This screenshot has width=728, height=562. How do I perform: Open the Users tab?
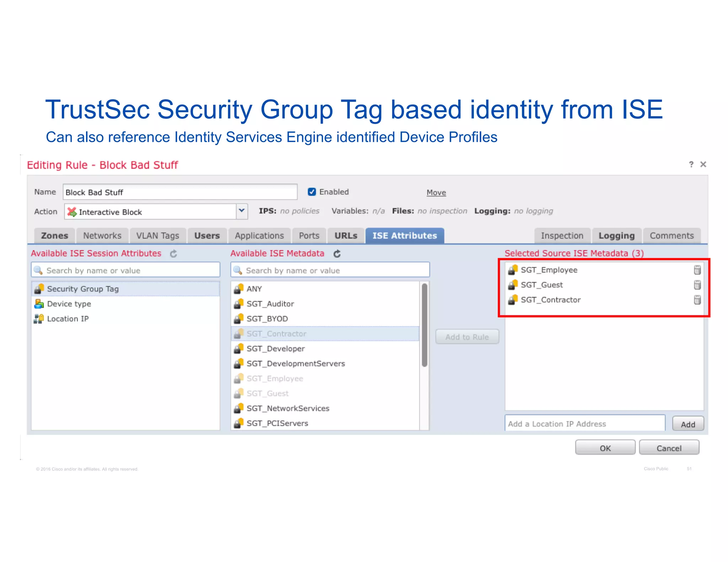click(x=207, y=236)
